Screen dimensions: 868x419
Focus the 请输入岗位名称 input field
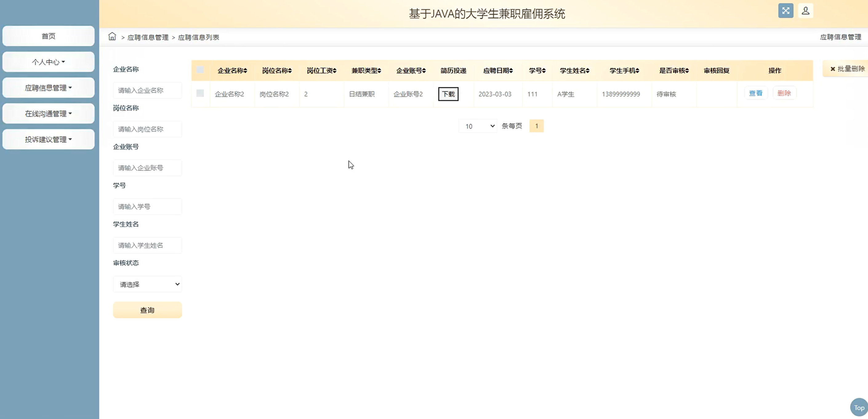147,129
